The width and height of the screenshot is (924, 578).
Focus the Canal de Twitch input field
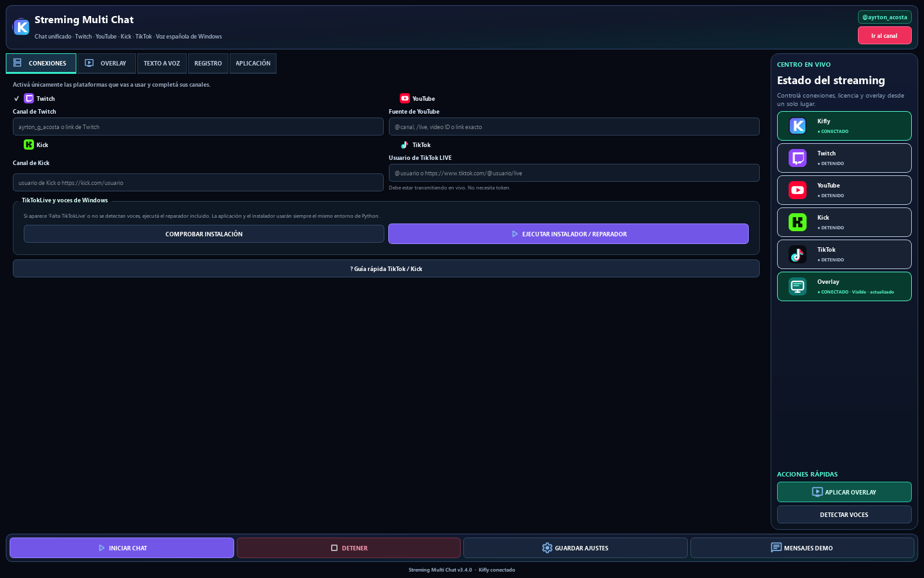[x=198, y=127]
